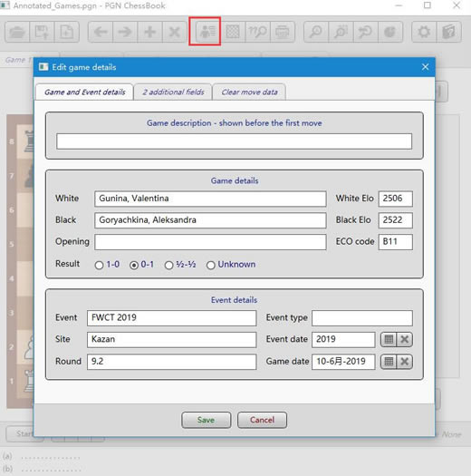Screen dimensions: 471x476
Task: Click the chessboard setup toolbar icon
Action: (x=233, y=32)
